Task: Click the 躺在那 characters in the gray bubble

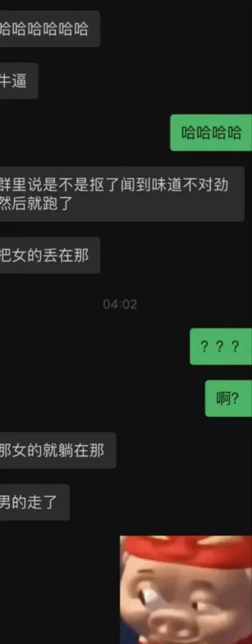Action: click(81, 450)
